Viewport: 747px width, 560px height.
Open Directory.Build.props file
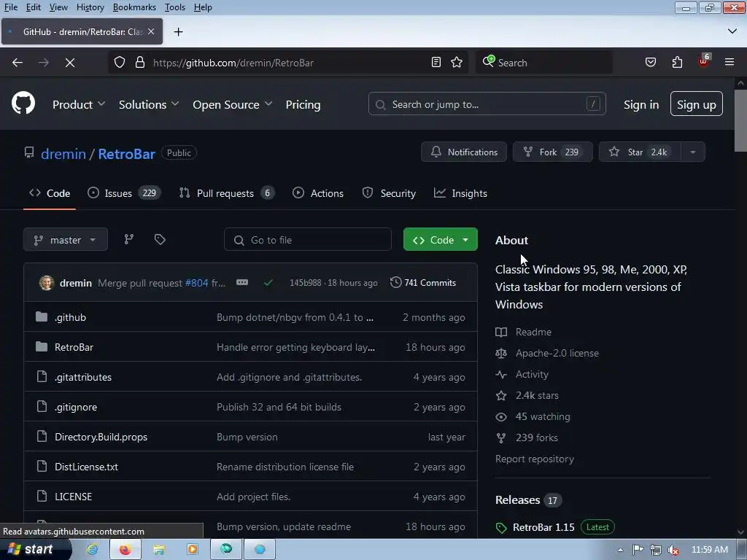point(101,437)
